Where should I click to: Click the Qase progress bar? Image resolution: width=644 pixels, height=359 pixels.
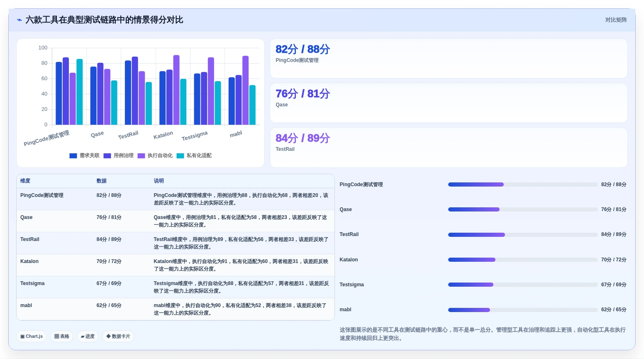coord(523,209)
